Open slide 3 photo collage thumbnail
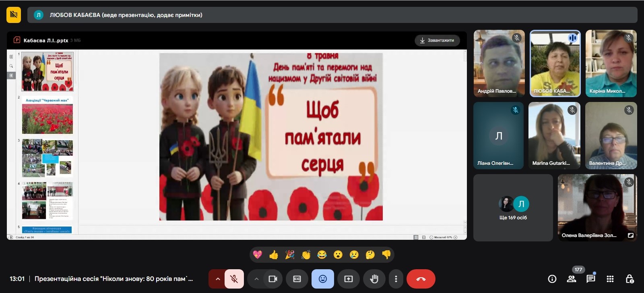This screenshot has height=293, width=644. (x=47, y=158)
